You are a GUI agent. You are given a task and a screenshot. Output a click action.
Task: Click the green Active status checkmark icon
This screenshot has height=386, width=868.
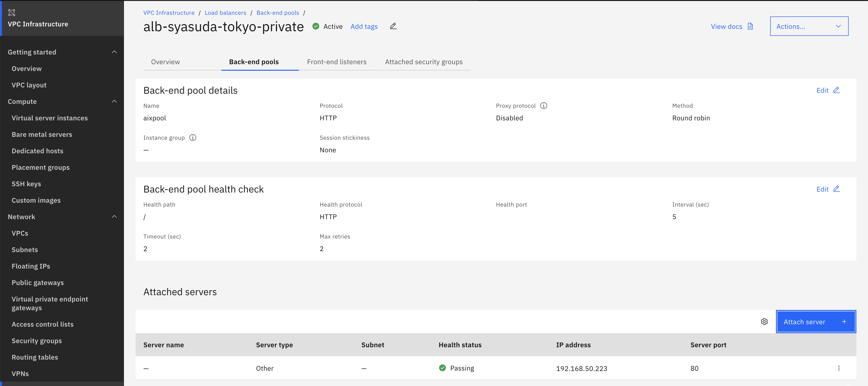coord(316,26)
